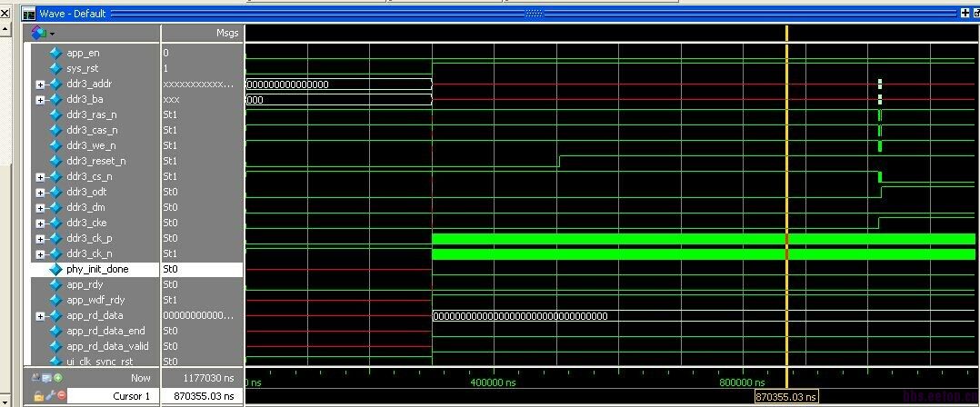Close the side panel with the X button
The height and width of the screenshot is (407, 980).
click(5, 13)
